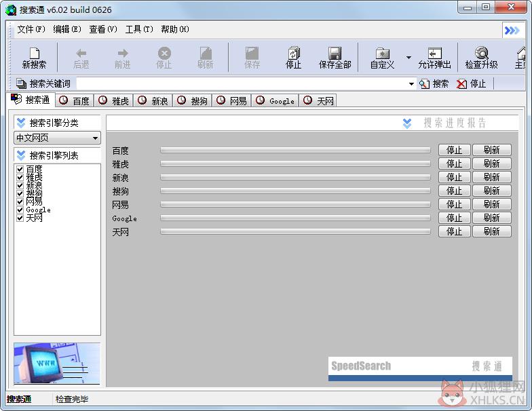Click the blue triple-arrow icon in menu bar

pyautogui.click(x=512, y=31)
